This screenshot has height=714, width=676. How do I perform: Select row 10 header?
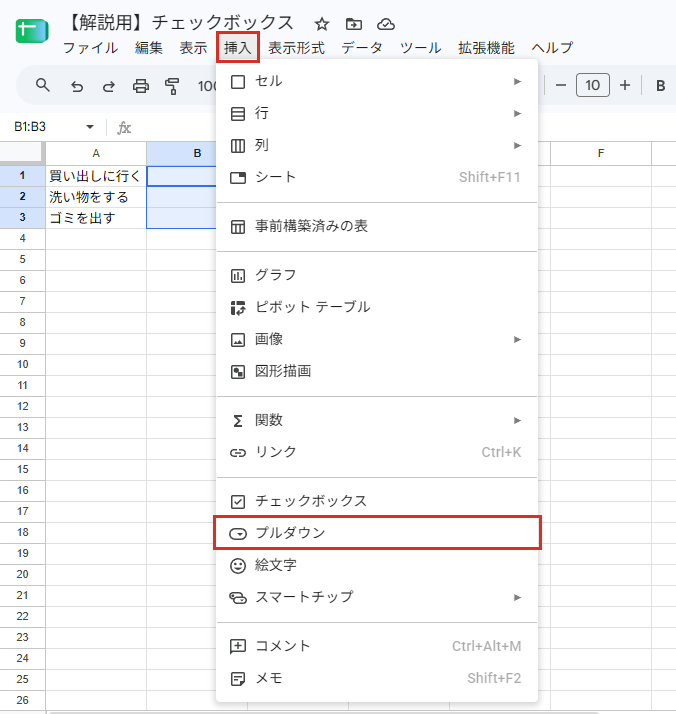22,365
